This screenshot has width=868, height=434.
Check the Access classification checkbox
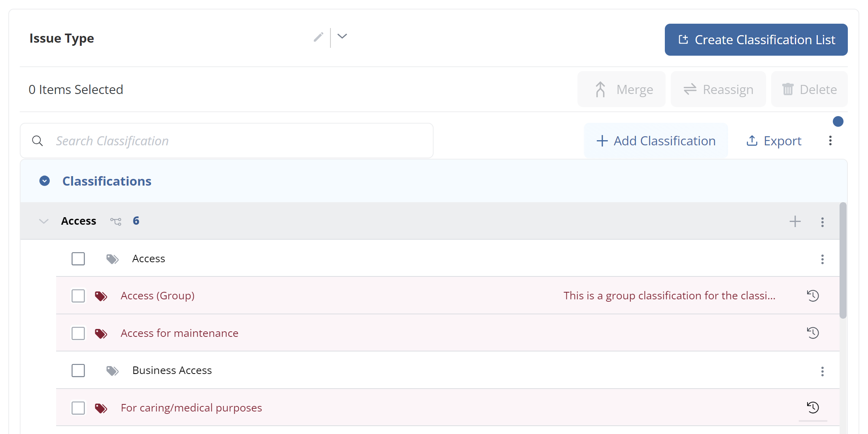[x=78, y=259]
